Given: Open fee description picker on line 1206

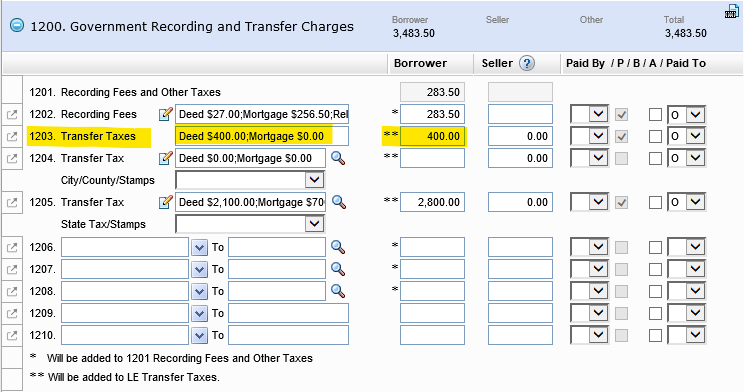Looking at the screenshot, I should click(x=199, y=247).
